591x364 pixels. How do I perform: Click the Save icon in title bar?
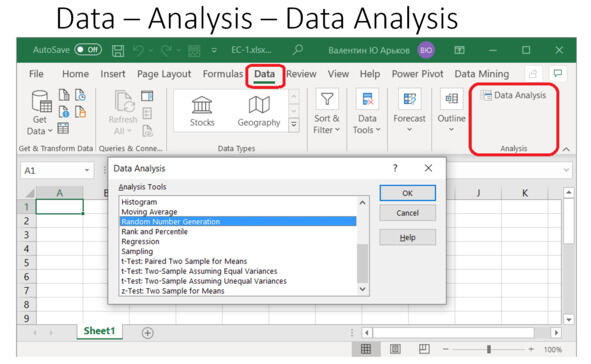point(118,50)
